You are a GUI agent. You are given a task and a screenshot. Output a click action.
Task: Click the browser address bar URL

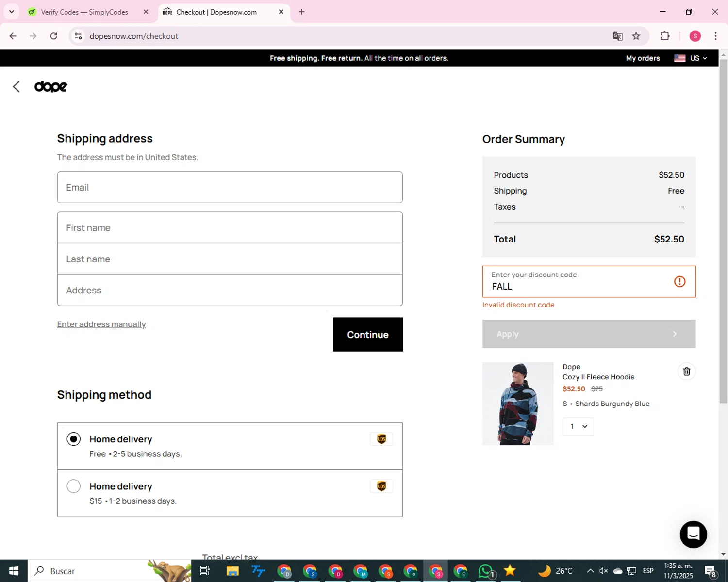133,36
